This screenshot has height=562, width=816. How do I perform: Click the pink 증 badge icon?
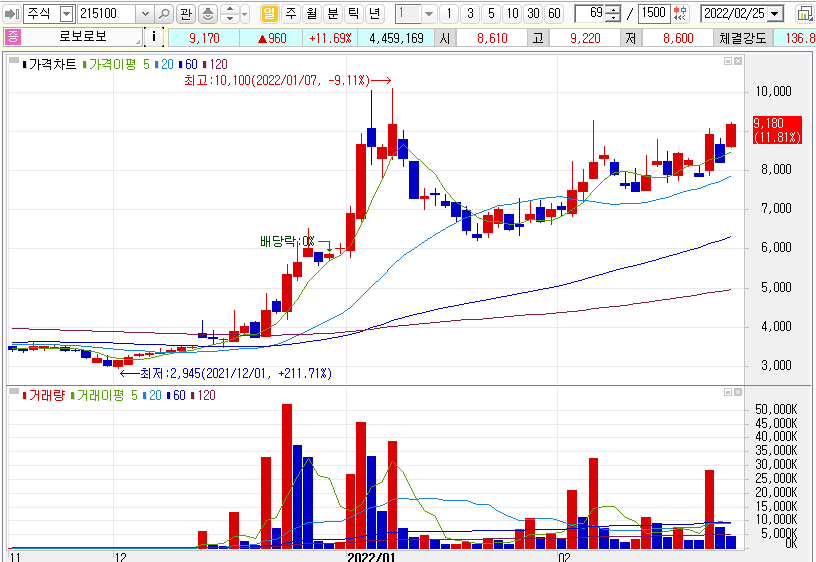click(x=12, y=37)
